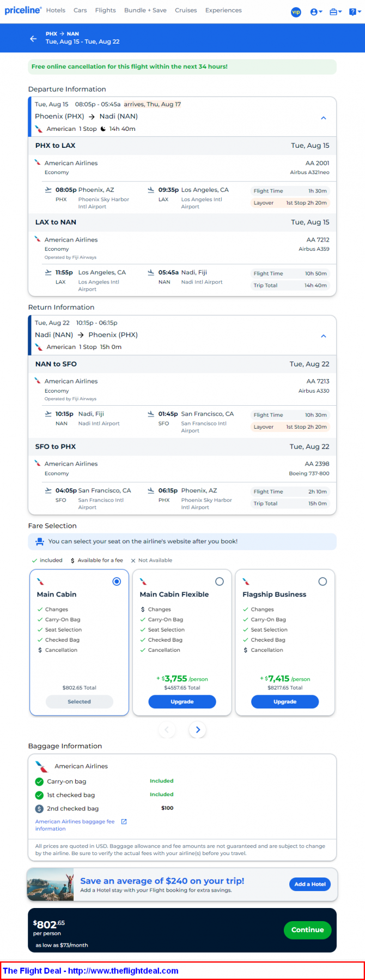Click the American Airlines logo on Flagship Business card
This screenshot has height=980, width=365.
tap(246, 581)
